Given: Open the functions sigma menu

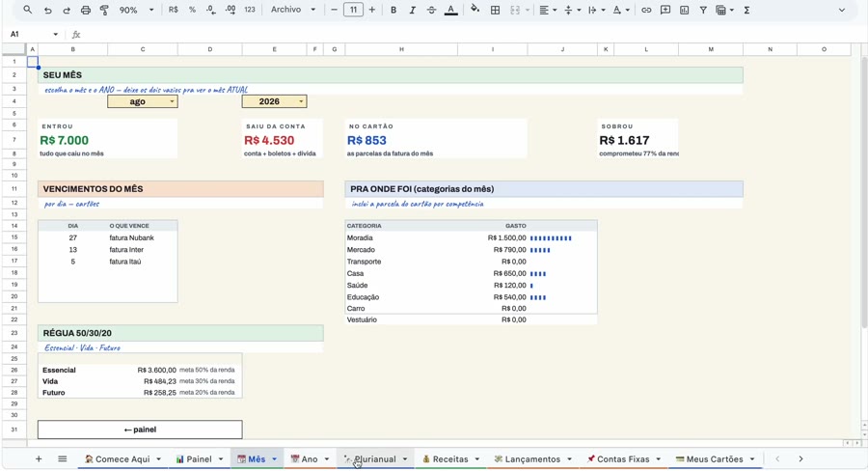Looking at the screenshot, I should [746, 10].
